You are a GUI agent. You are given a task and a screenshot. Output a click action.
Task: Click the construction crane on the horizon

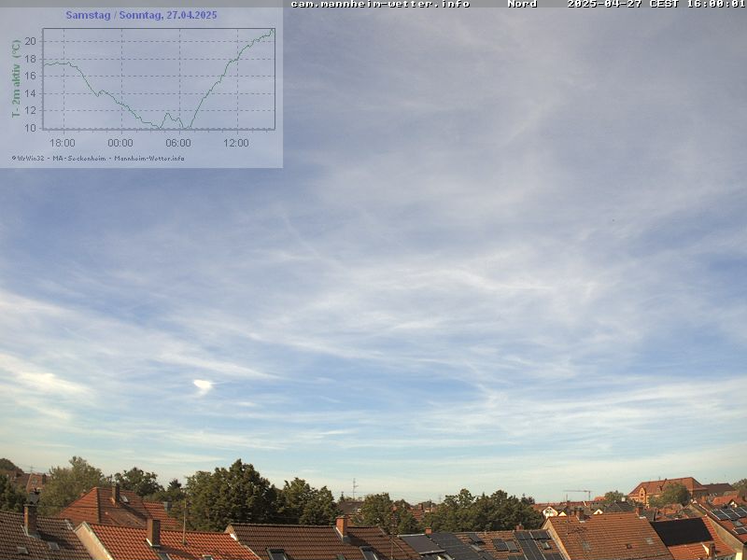(x=580, y=493)
